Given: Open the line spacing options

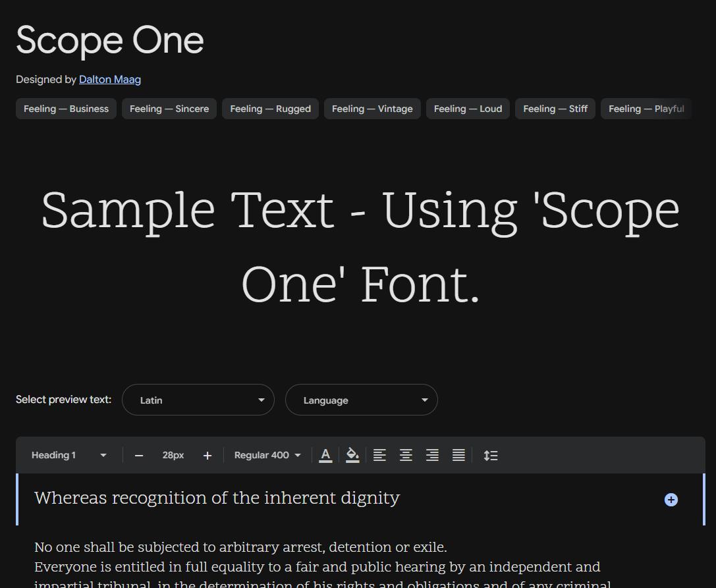Looking at the screenshot, I should (491, 455).
